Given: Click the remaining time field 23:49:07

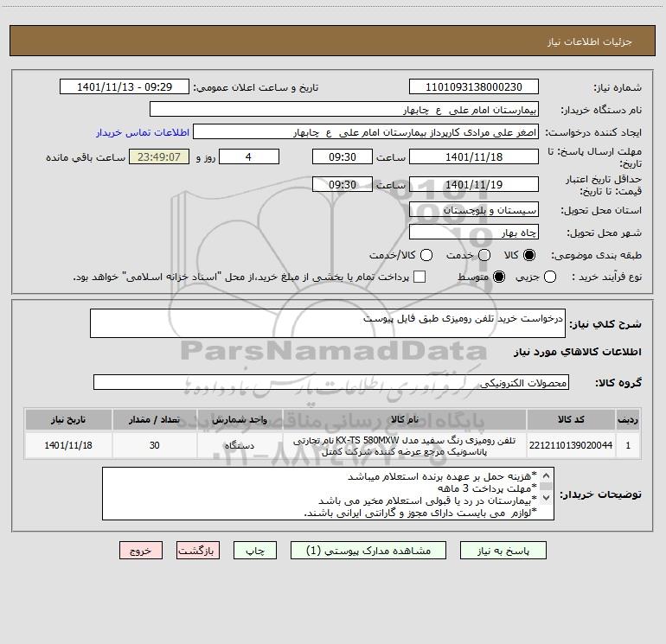Looking at the screenshot, I should [x=159, y=156].
